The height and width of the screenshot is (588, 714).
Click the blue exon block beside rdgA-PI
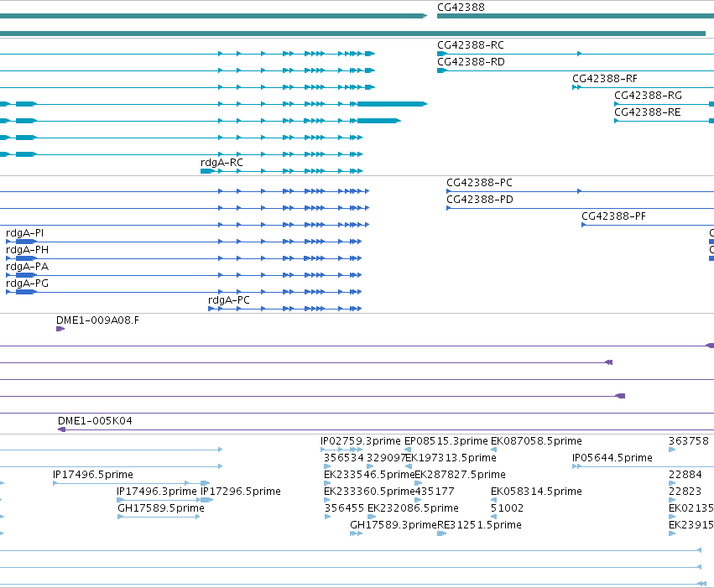coord(25,242)
